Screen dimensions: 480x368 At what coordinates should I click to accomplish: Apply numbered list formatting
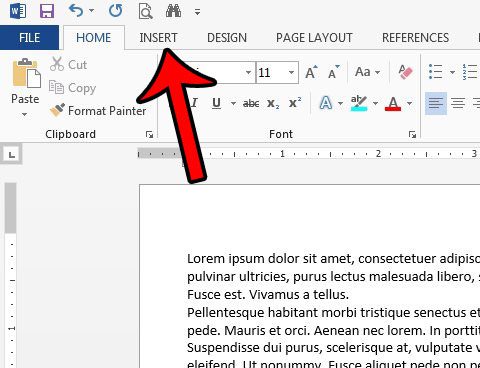pyautogui.click(x=471, y=72)
